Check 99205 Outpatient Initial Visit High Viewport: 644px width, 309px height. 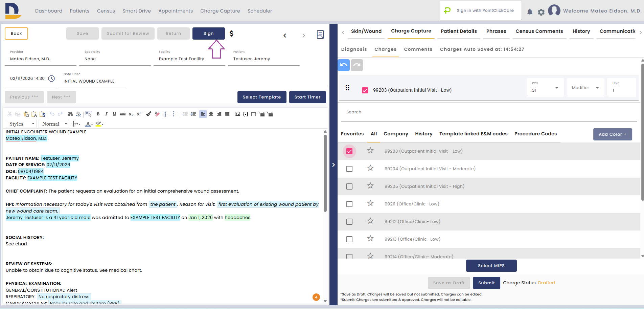pyautogui.click(x=349, y=186)
